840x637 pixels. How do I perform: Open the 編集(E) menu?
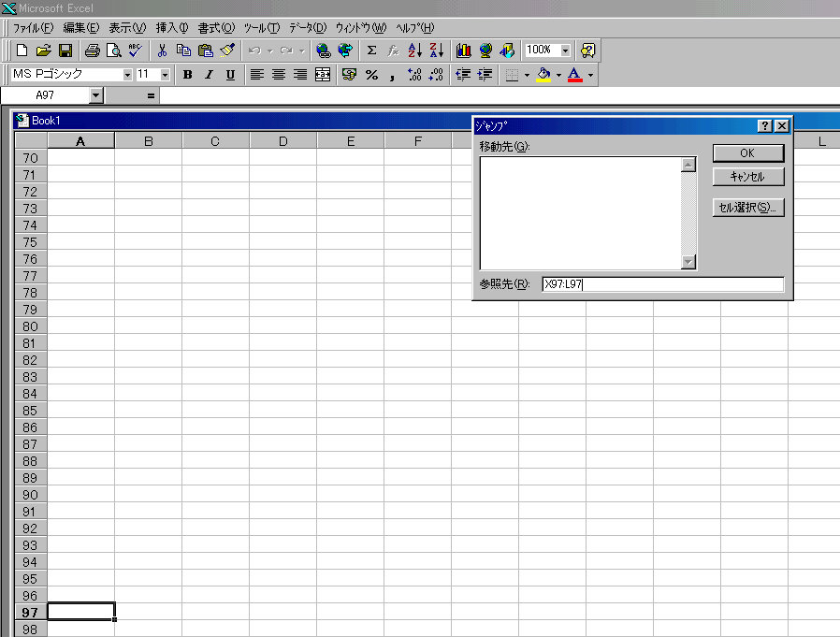(x=80, y=28)
